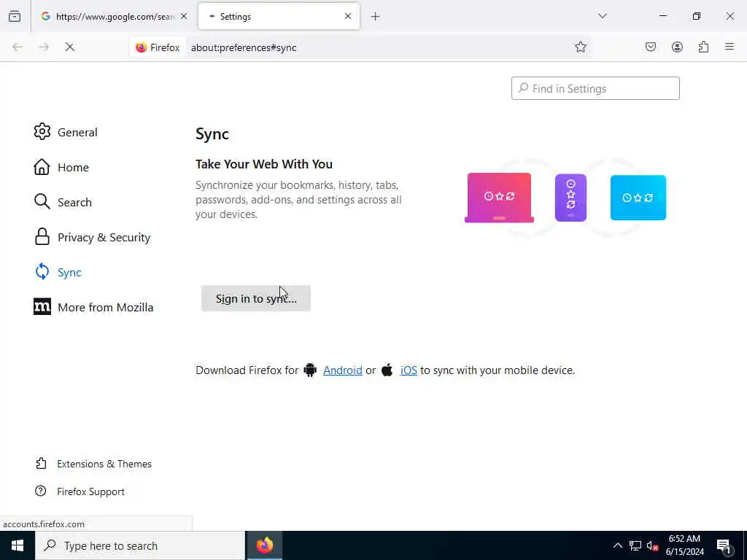Image resolution: width=747 pixels, height=560 pixels.
Task: Click the Firefox identity badge in address bar
Action: click(158, 47)
